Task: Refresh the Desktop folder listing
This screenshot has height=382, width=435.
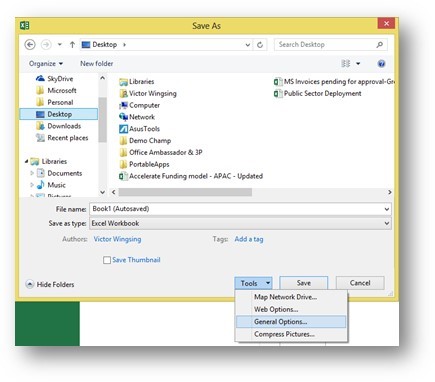Action: pos(260,45)
